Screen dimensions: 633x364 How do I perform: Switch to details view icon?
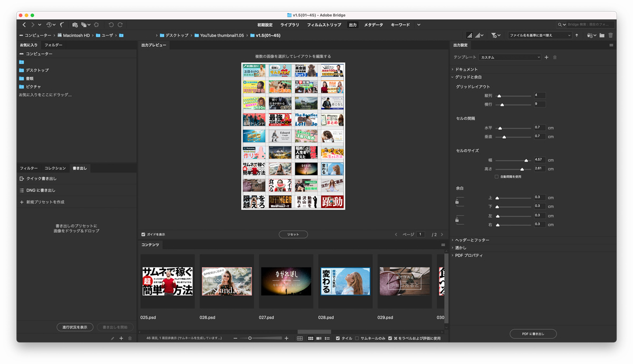coord(319,338)
